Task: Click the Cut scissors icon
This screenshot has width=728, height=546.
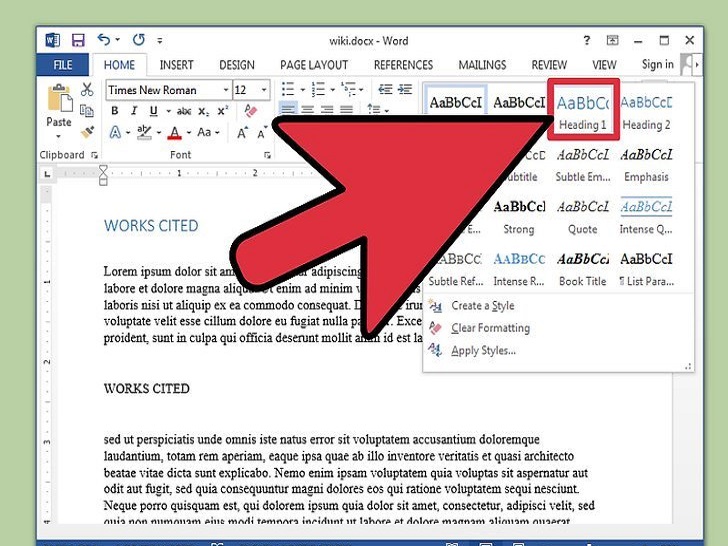Action: (87, 89)
